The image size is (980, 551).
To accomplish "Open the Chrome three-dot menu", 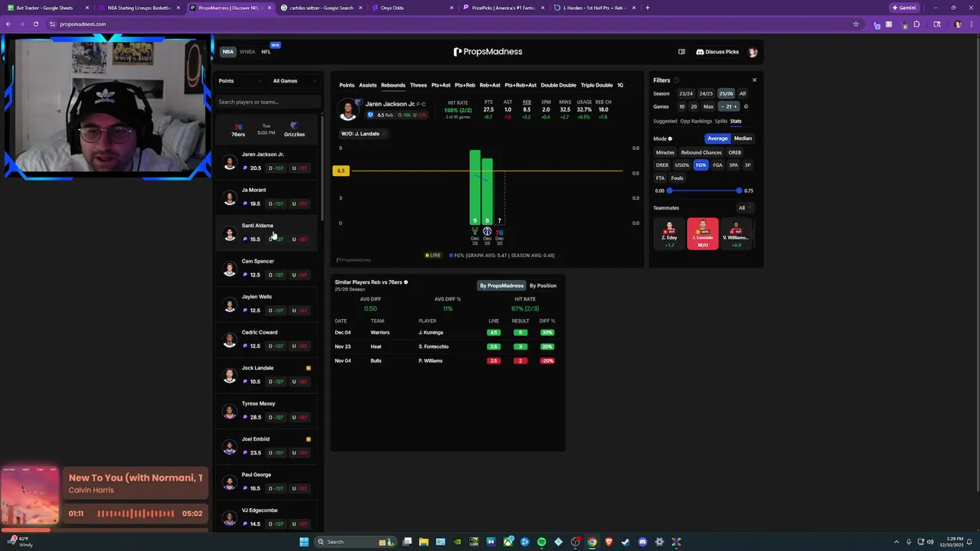I will click(x=970, y=24).
